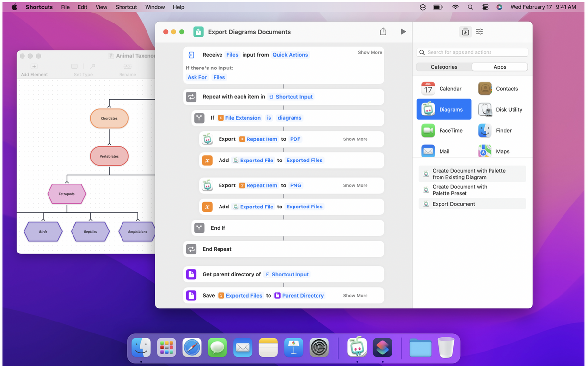This screenshot has width=588, height=368.
Task: Add Create Document with Palette Preset action
Action: (472, 190)
